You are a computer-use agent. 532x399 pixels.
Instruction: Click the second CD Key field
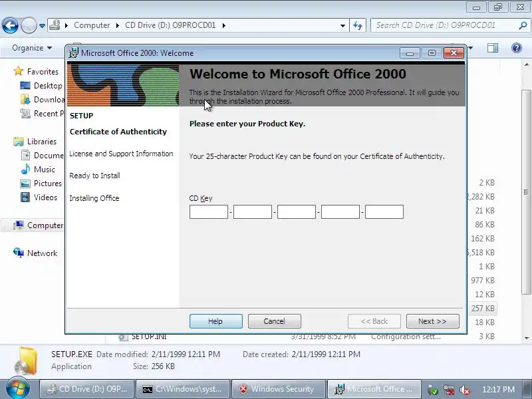click(253, 211)
